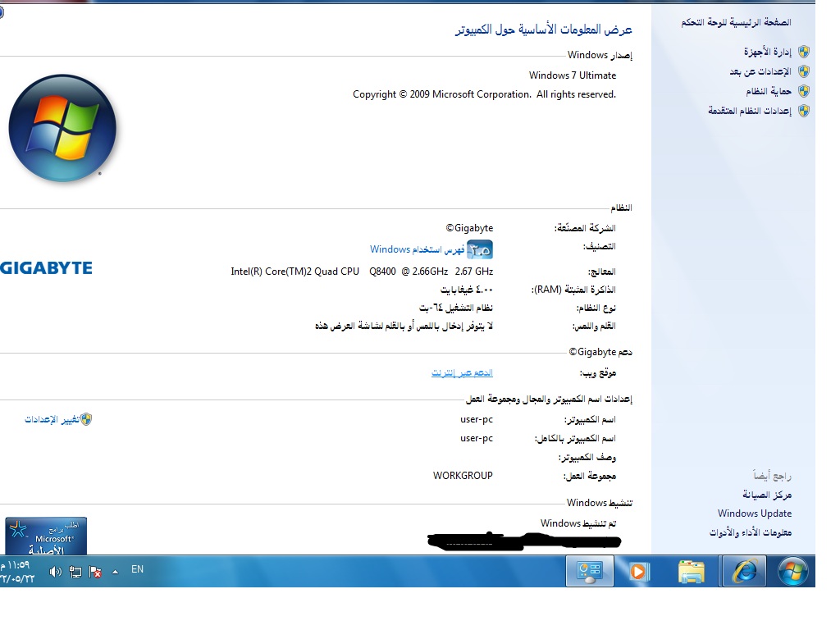Launch Internet Explorer from the taskbar
840x630 pixels.
coord(745,571)
